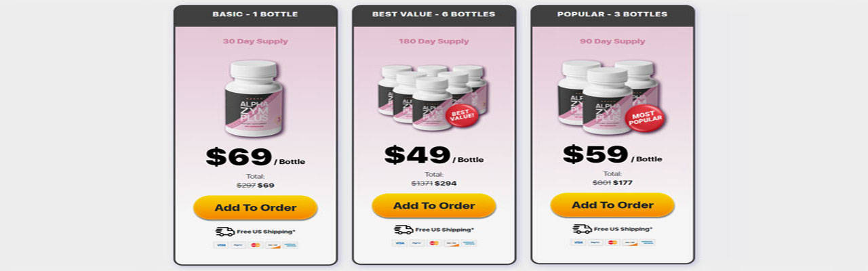
Task: Click the shipping truck icon in the Best Value card
Action: click(x=403, y=230)
